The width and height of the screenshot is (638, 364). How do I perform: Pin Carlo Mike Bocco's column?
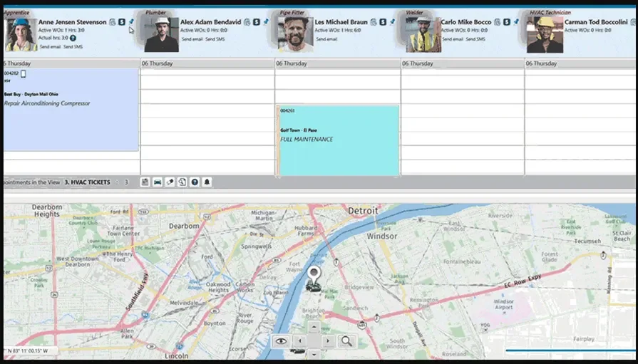coord(516,21)
